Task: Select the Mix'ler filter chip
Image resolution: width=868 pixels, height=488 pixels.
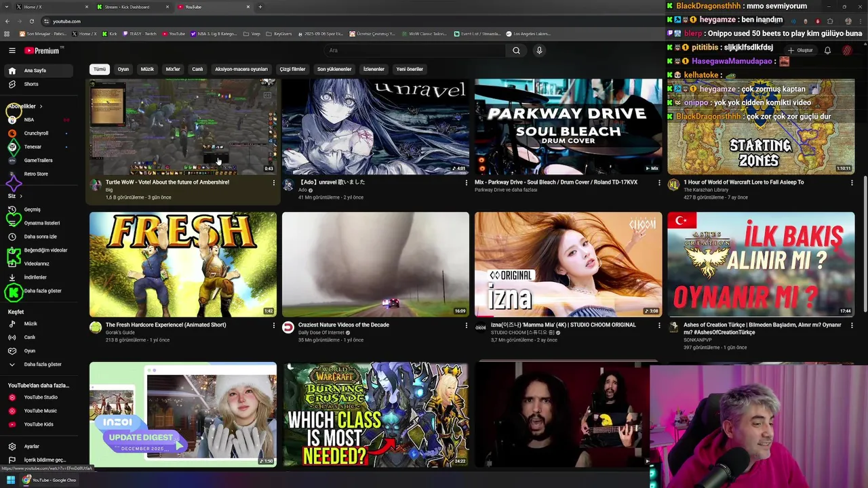Action: [x=173, y=69]
